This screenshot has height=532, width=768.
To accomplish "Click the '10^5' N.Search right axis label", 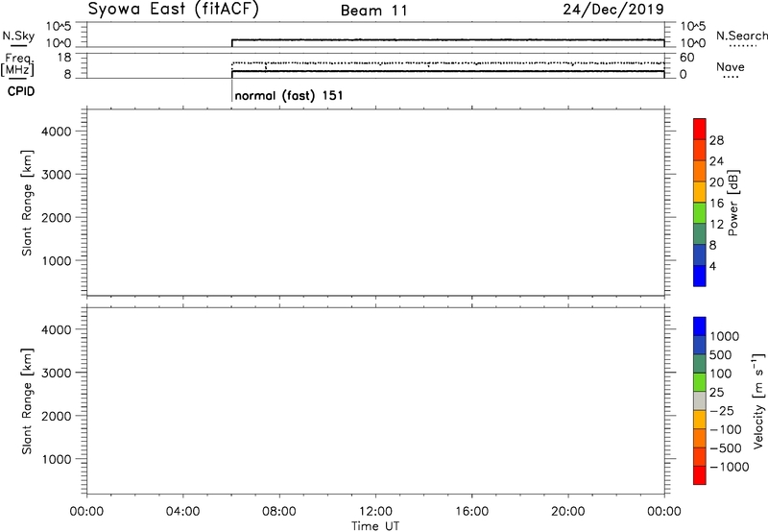I will (x=693, y=26).
